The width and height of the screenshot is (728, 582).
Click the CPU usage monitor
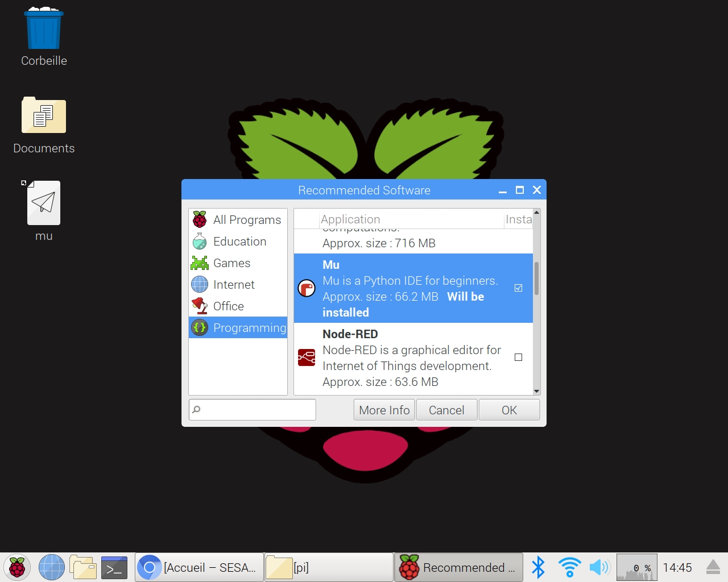[x=637, y=567]
